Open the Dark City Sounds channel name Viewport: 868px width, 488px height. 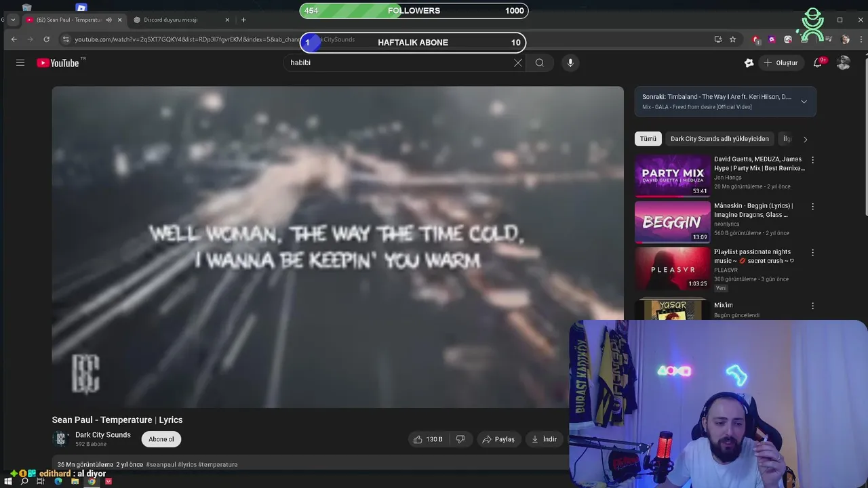[x=103, y=434]
